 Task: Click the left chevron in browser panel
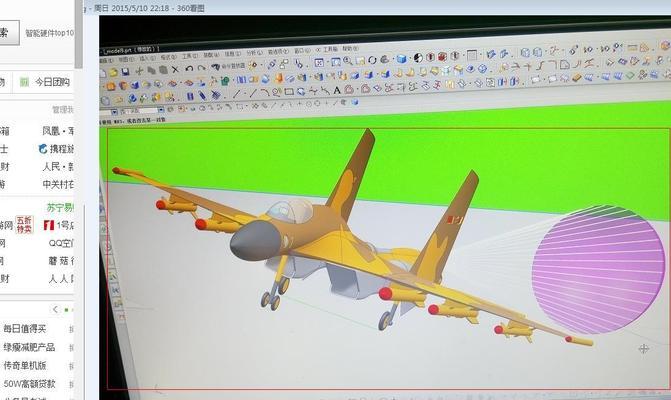tap(55, 309)
